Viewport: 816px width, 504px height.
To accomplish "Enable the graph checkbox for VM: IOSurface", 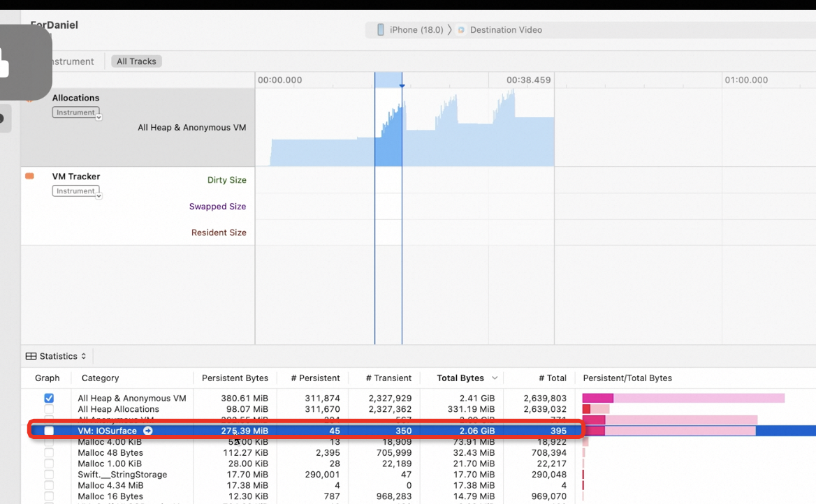I will point(48,431).
